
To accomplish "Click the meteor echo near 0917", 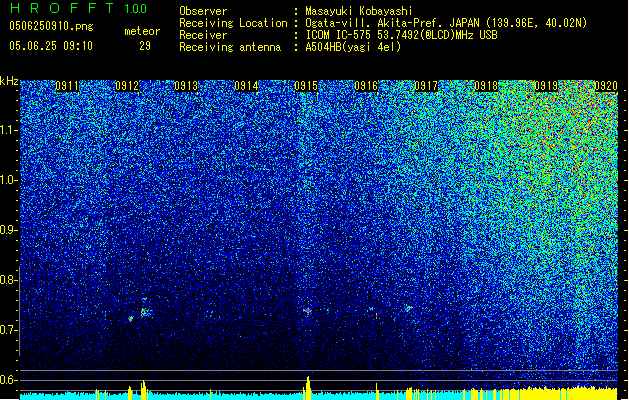I will [408, 309].
